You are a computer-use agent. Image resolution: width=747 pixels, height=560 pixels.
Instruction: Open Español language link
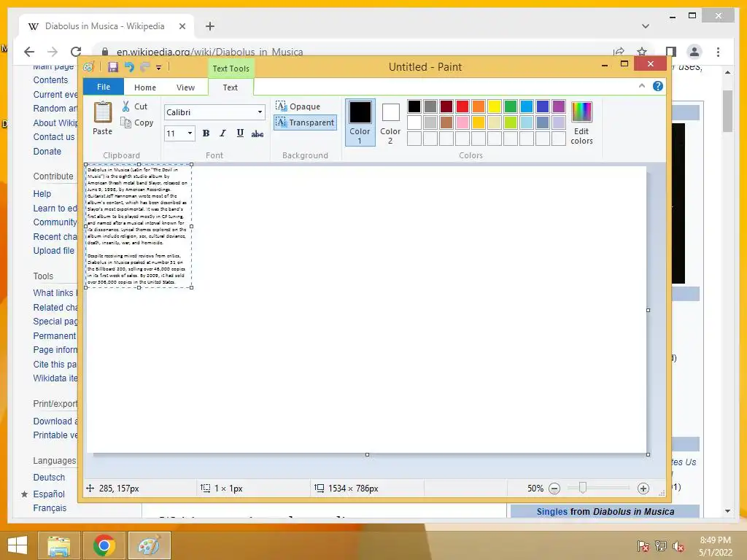49,494
